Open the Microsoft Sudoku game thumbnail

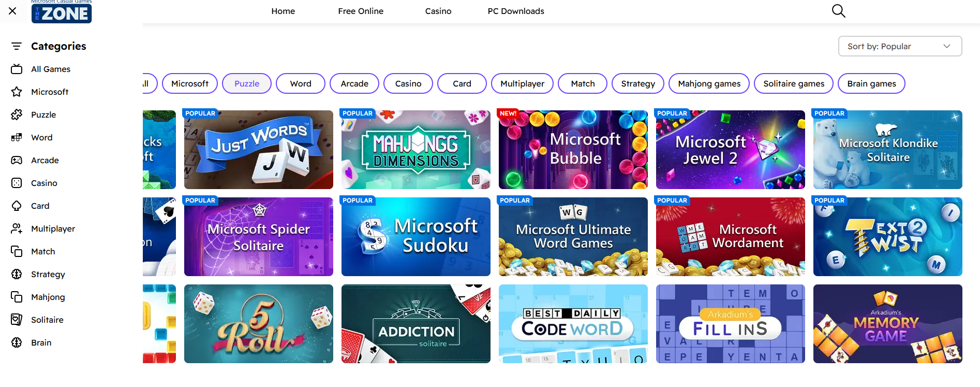[x=416, y=237]
